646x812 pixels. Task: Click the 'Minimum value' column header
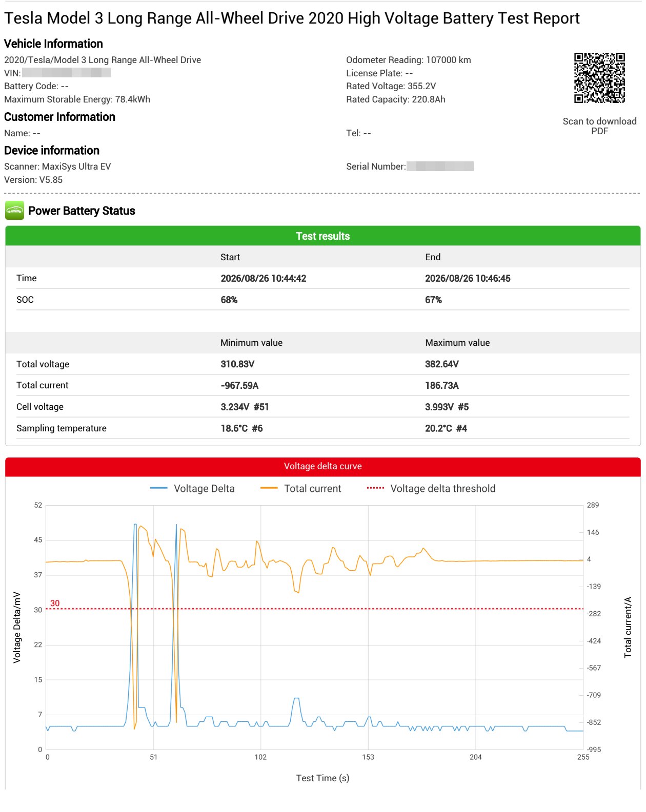(x=251, y=343)
